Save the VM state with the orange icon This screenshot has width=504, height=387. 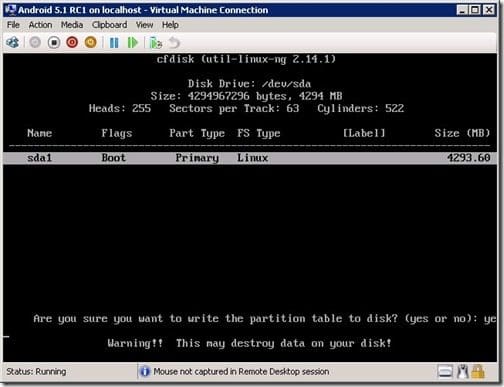(x=91, y=42)
